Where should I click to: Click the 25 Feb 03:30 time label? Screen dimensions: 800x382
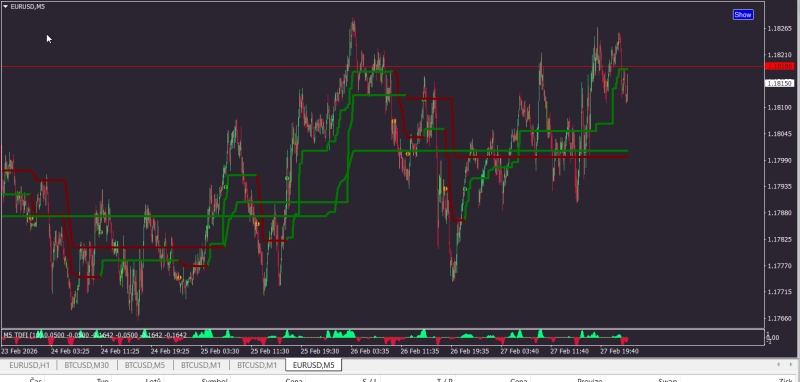click(220, 351)
